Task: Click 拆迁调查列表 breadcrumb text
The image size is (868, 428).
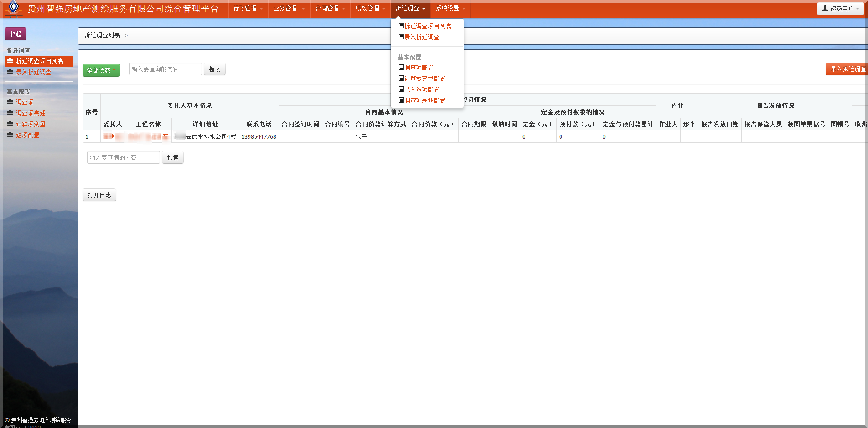Action: click(102, 35)
